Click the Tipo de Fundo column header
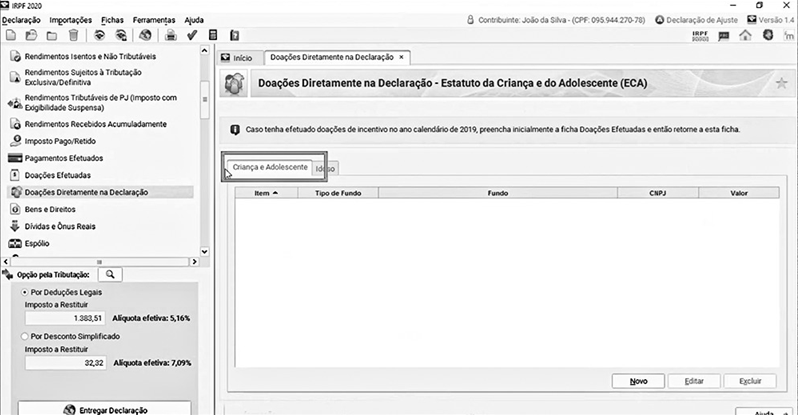This screenshot has height=415, width=798. pos(338,193)
